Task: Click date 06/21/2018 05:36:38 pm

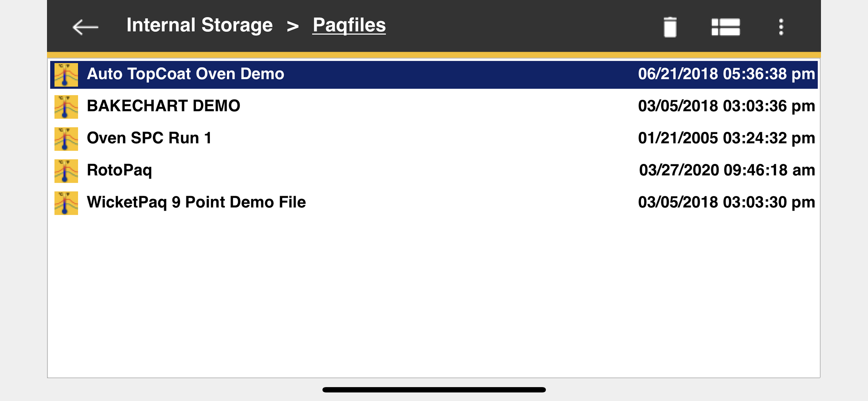Action: 726,74
